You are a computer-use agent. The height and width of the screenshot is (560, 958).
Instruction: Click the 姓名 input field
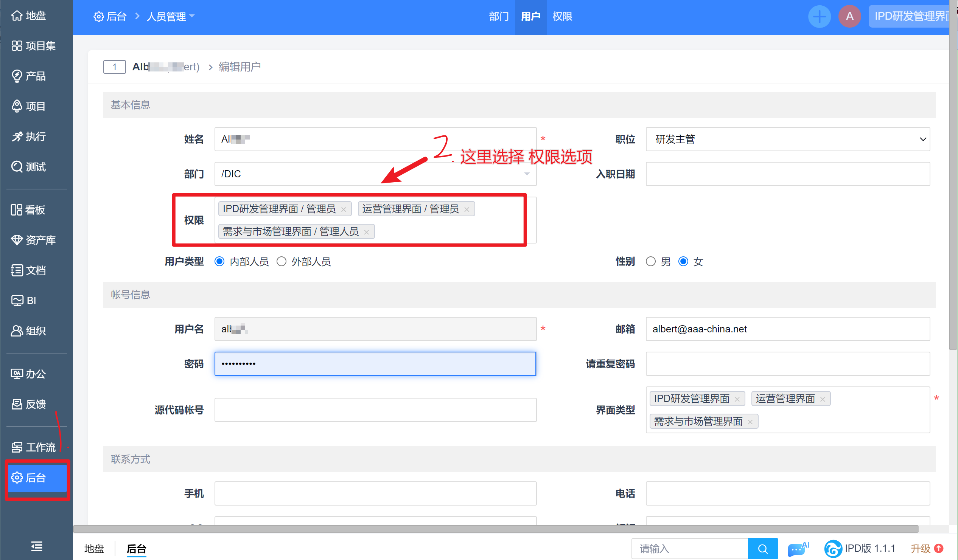pos(375,139)
